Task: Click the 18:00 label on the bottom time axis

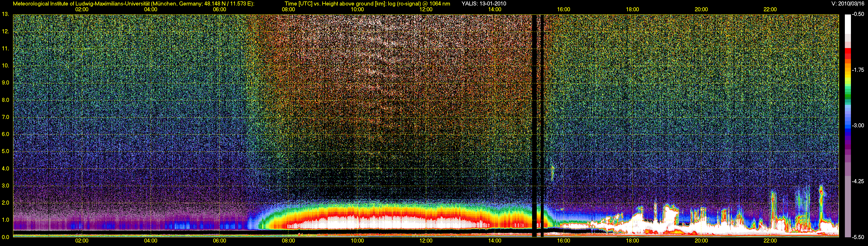Action: (632, 241)
